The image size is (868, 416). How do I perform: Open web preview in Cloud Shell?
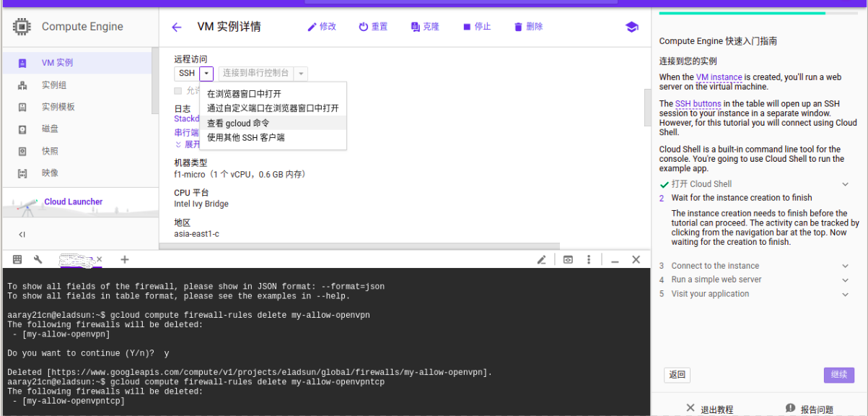tap(567, 259)
